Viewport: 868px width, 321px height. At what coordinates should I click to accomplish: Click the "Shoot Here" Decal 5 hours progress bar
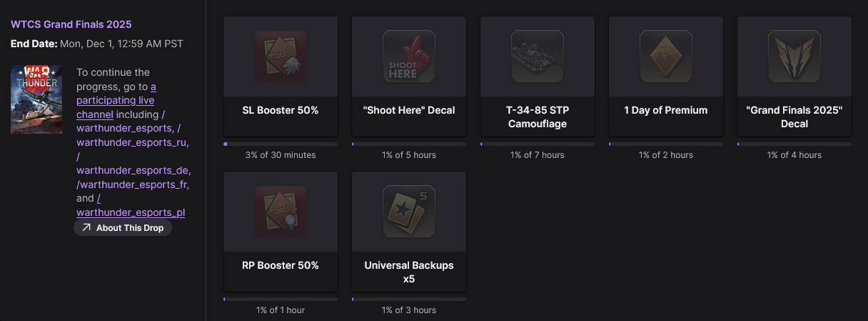(409, 144)
